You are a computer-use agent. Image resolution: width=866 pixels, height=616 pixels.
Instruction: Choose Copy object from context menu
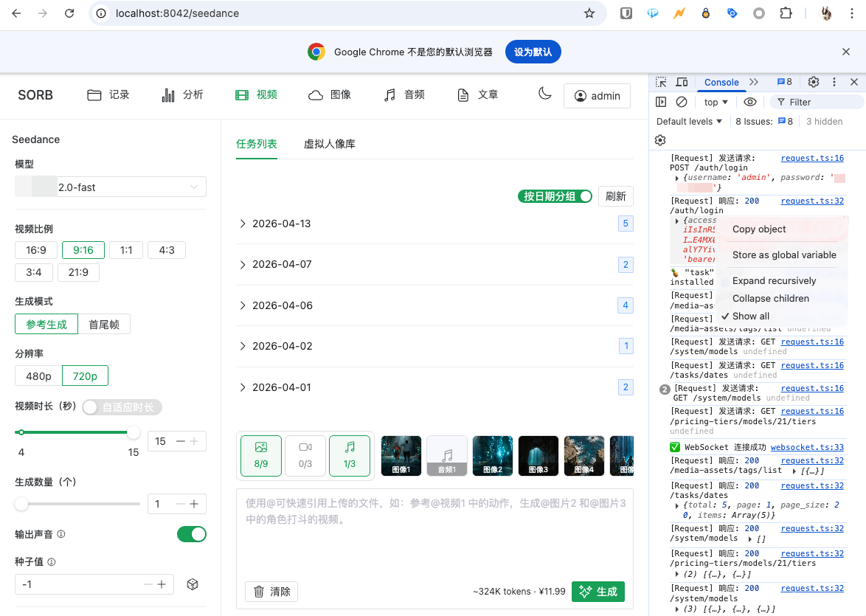coord(759,229)
